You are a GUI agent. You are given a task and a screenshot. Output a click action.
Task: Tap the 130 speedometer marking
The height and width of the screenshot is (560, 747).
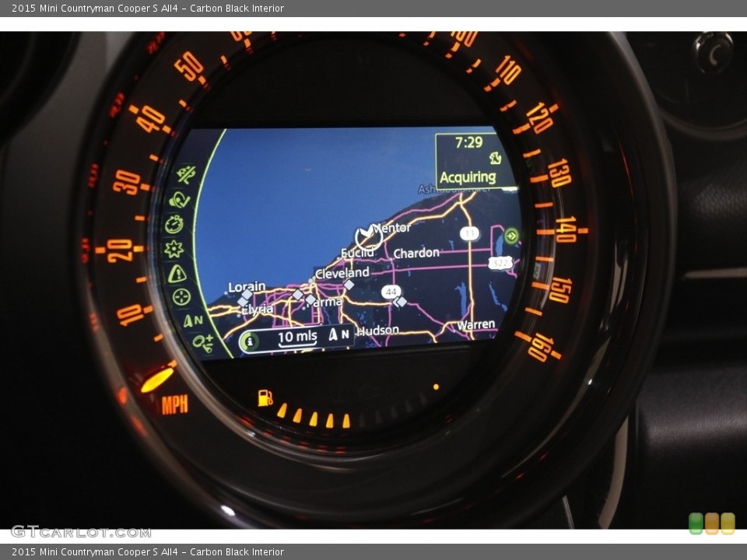559,173
